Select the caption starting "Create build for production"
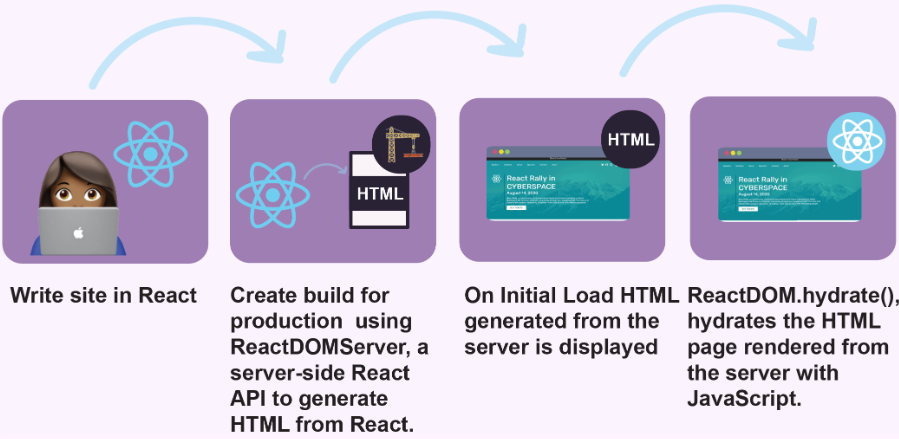 330,360
